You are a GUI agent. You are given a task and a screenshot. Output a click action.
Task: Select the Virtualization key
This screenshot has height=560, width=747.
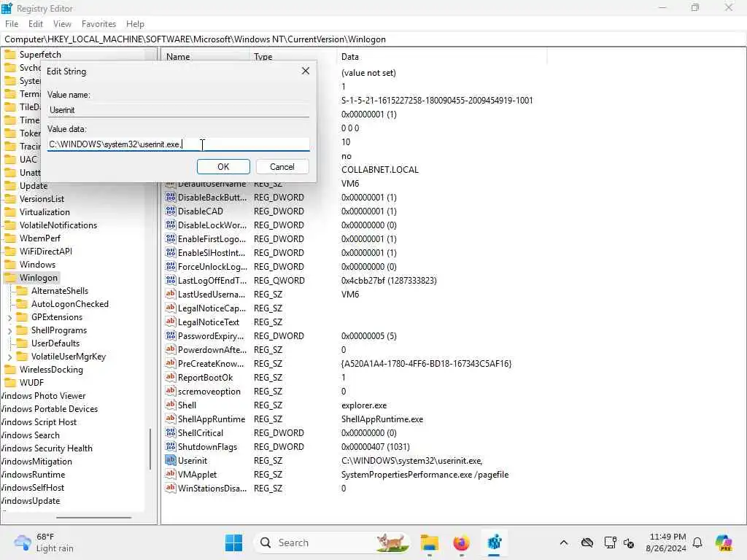pyautogui.click(x=44, y=212)
